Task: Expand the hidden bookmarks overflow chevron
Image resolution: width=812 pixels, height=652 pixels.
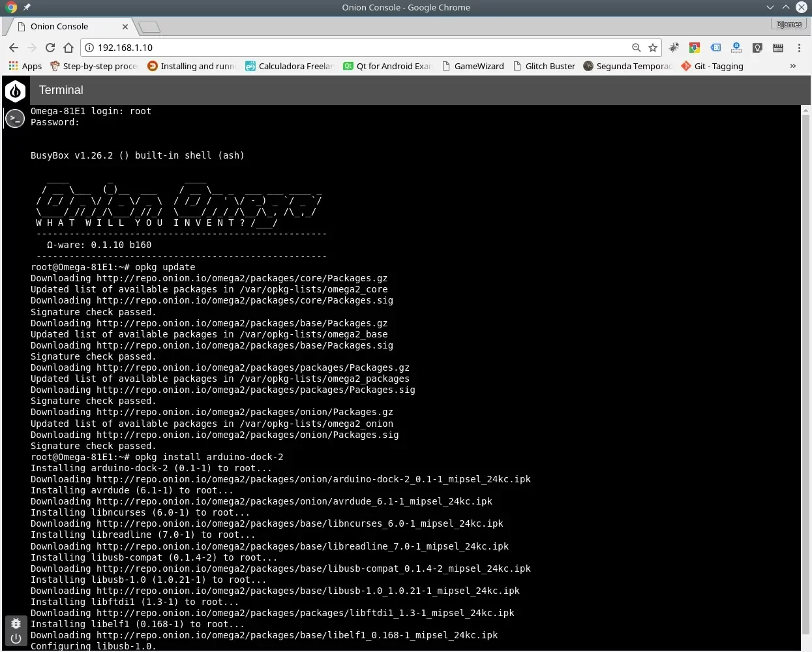Action: click(793, 66)
